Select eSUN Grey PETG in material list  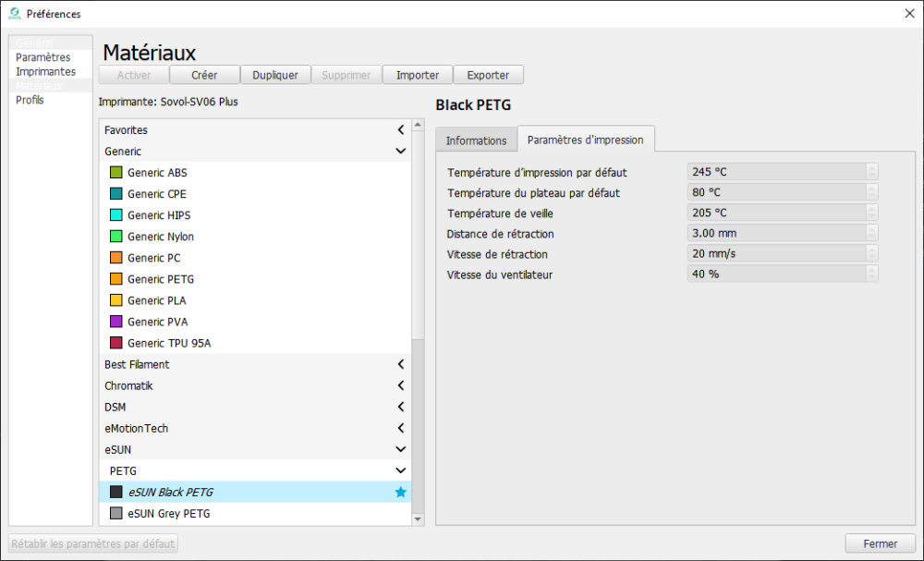[x=255, y=513]
